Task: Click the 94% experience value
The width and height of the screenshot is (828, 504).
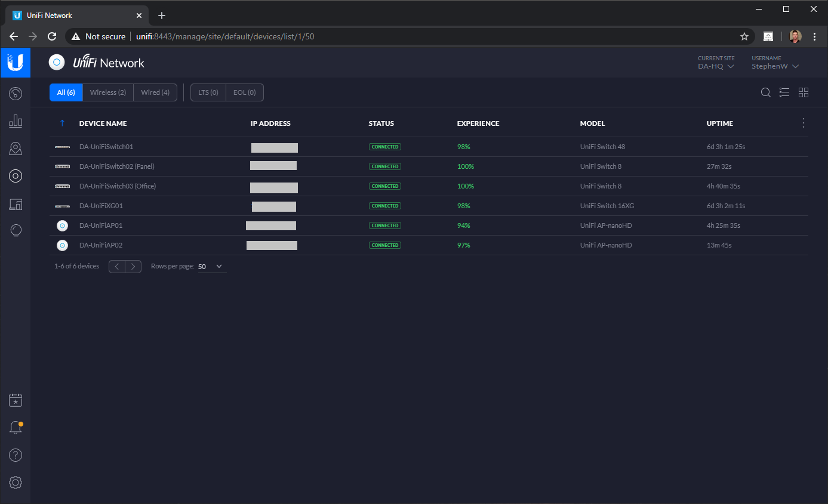Action: pos(464,225)
